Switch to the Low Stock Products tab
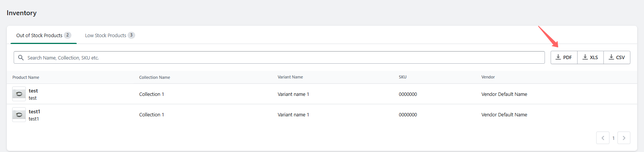The height and width of the screenshot is (152, 644). [x=110, y=35]
